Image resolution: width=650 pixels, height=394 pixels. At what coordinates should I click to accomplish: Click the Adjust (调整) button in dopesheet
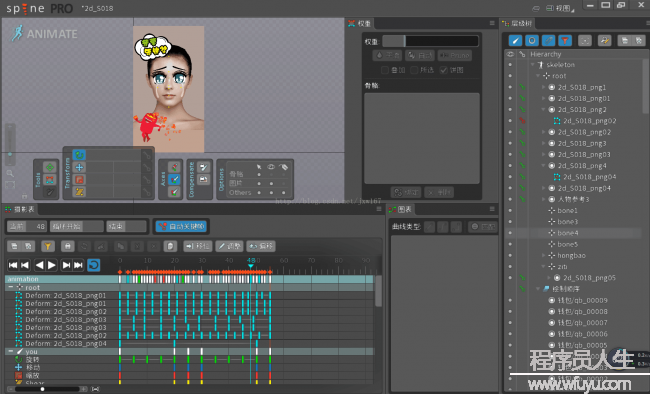(x=229, y=246)
